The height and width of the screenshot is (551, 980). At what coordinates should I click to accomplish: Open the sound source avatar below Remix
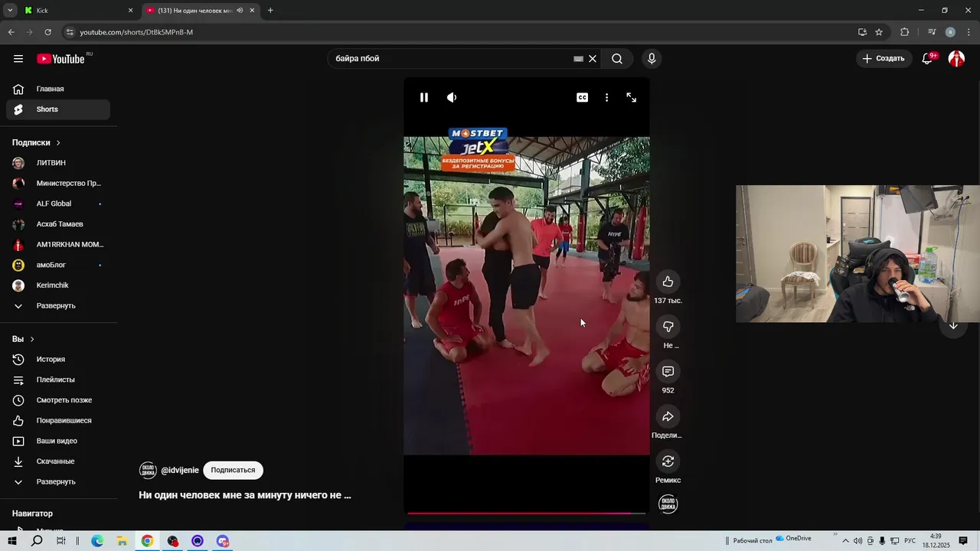pos(668,504)
